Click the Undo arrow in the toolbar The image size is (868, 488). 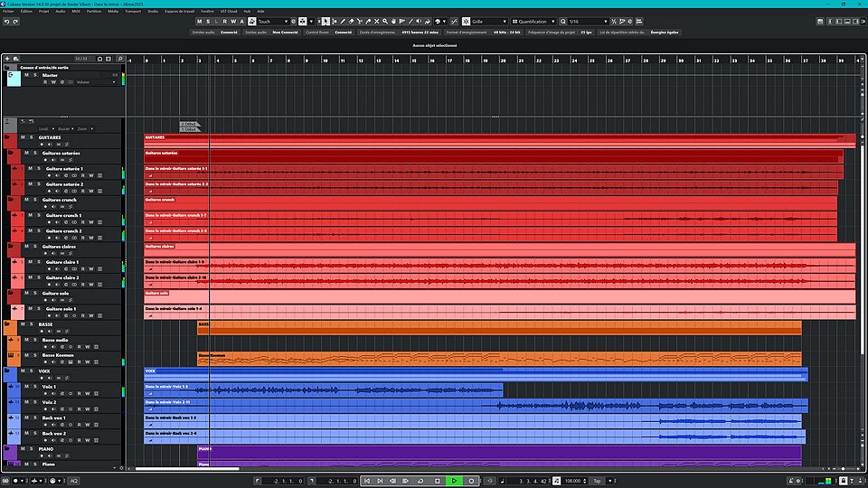[6, 21]
